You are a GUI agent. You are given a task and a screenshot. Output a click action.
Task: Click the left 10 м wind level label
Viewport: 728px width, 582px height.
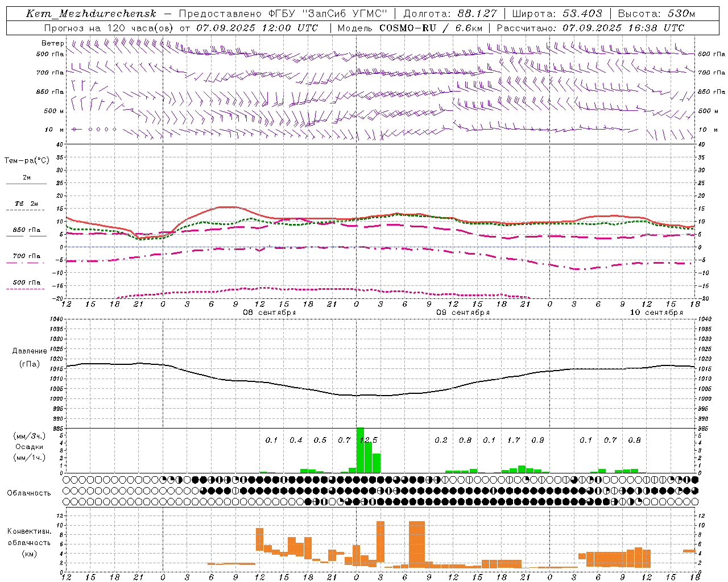pyautogui.click(x=55, y=130)
